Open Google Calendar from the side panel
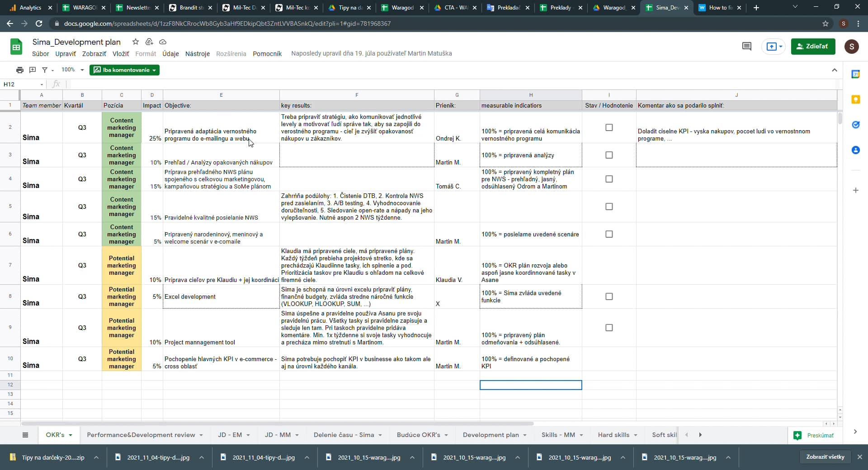Image resolution: width=868 pixels, height=470 pixels. [856, 74]
